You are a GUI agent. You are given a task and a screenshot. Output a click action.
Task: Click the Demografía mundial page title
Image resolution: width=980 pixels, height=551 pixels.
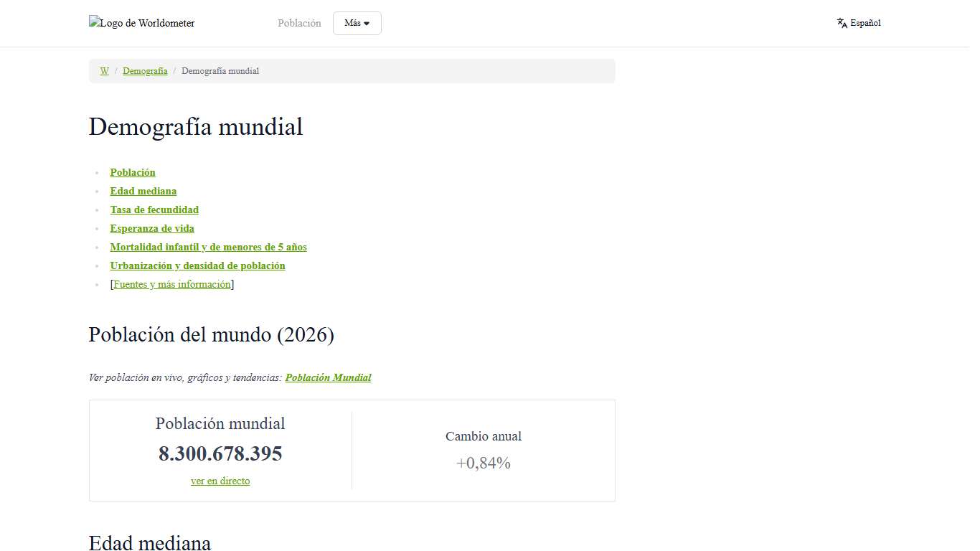click(196, 127)
